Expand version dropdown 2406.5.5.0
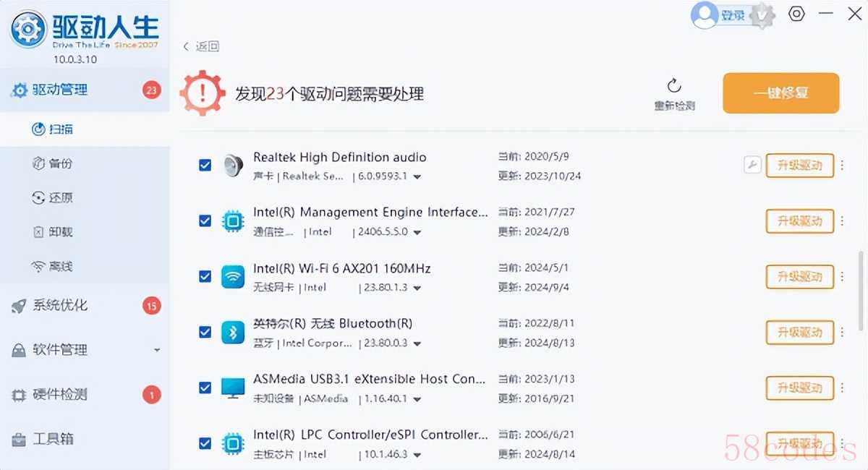This screenshot has height=470, width=868. (x=417, y=233)
